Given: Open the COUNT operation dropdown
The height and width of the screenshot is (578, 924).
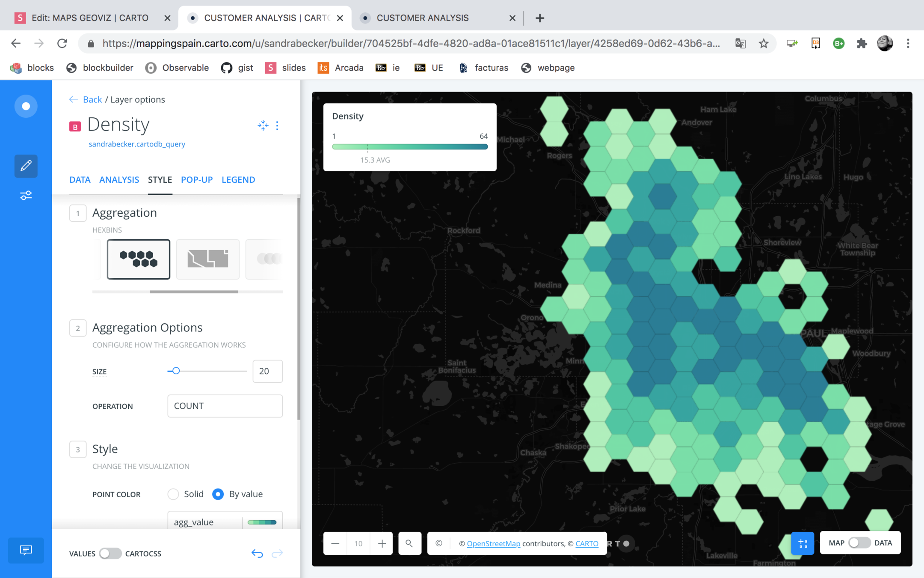Looking at the screenshot, I should tap(225, 406).
